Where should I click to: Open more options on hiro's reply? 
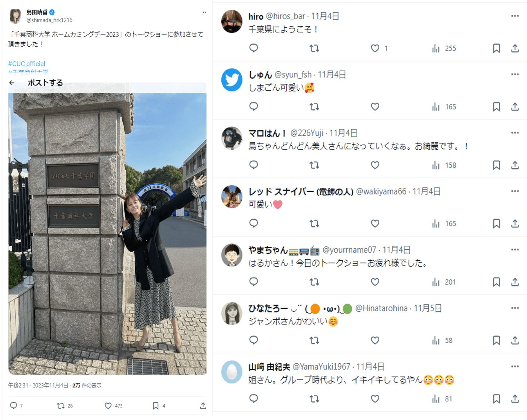515,16
